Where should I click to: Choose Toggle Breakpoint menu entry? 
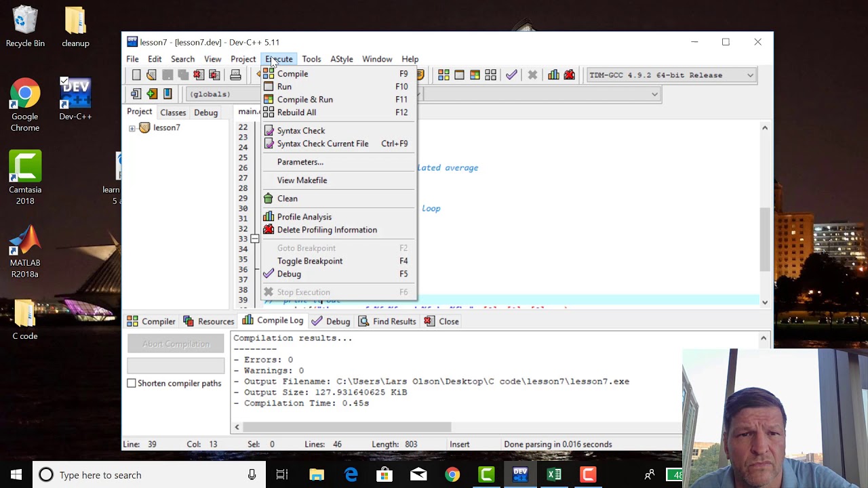pos(339,261)
